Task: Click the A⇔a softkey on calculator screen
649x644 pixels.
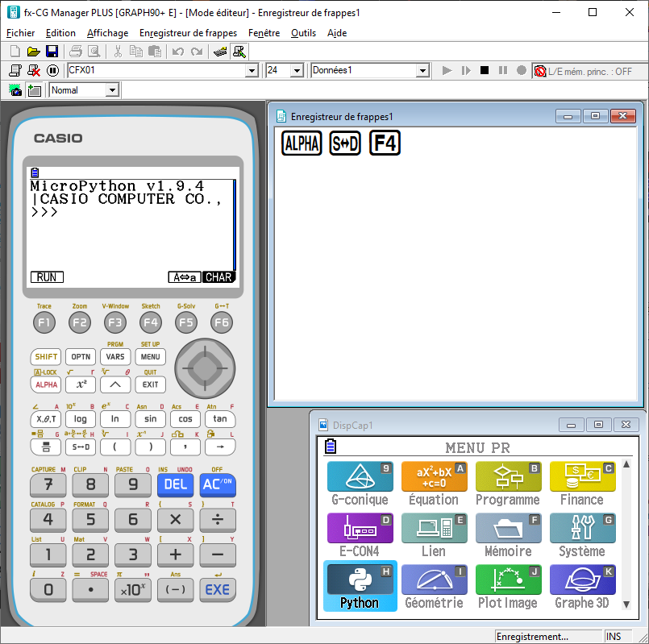Action: 185,277
